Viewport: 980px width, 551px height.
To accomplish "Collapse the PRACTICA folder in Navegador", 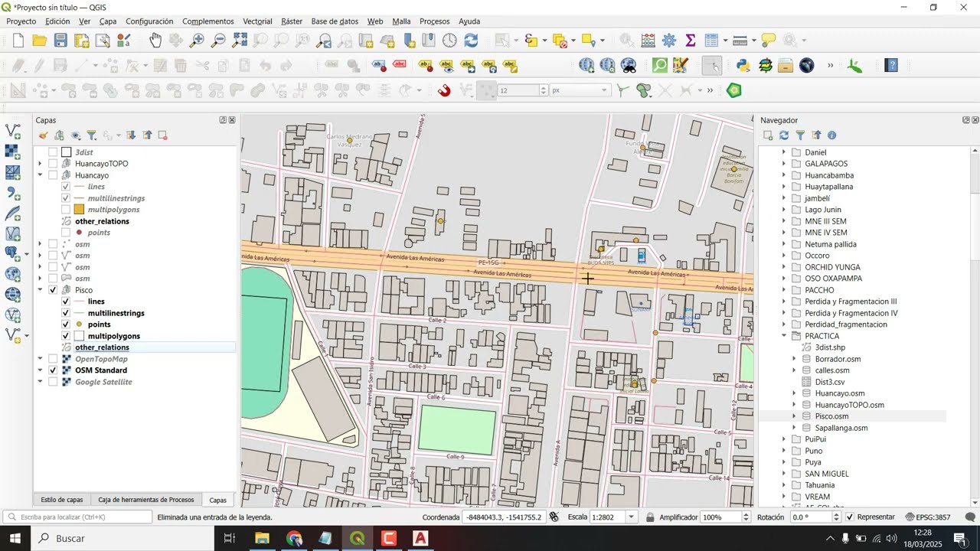I will pos(784,336).
